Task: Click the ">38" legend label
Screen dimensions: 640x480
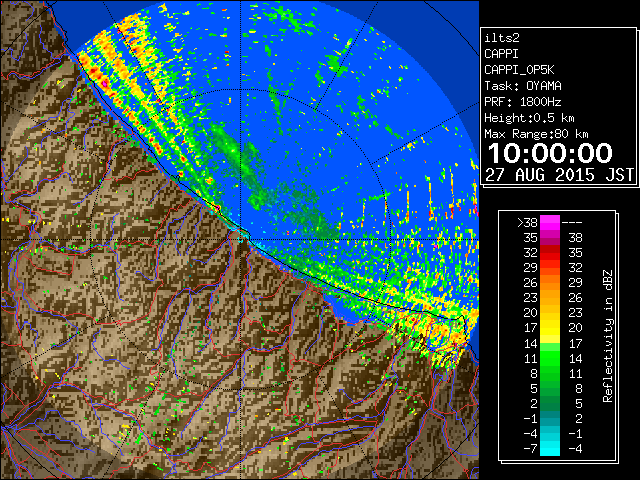Action: (x=527, y=223)
